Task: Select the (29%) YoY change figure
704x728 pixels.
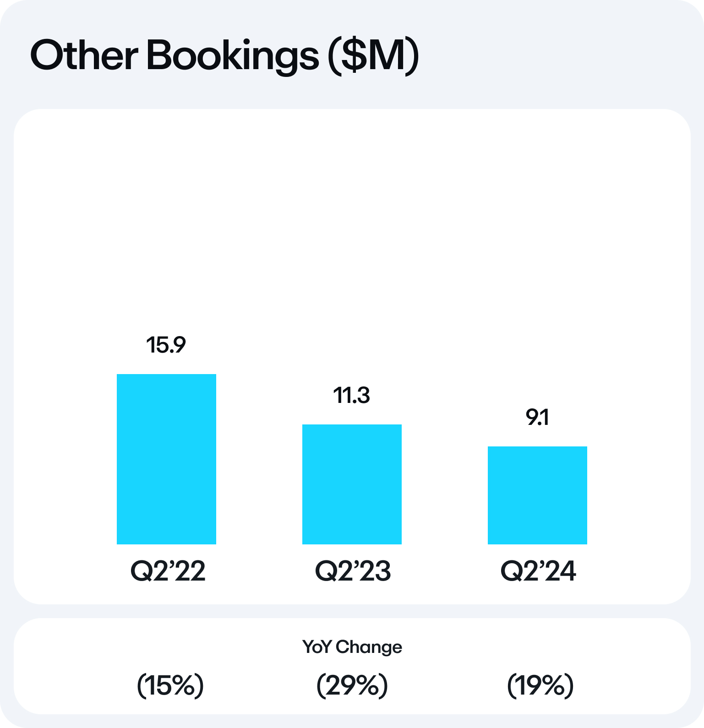Action: [352, 685]
